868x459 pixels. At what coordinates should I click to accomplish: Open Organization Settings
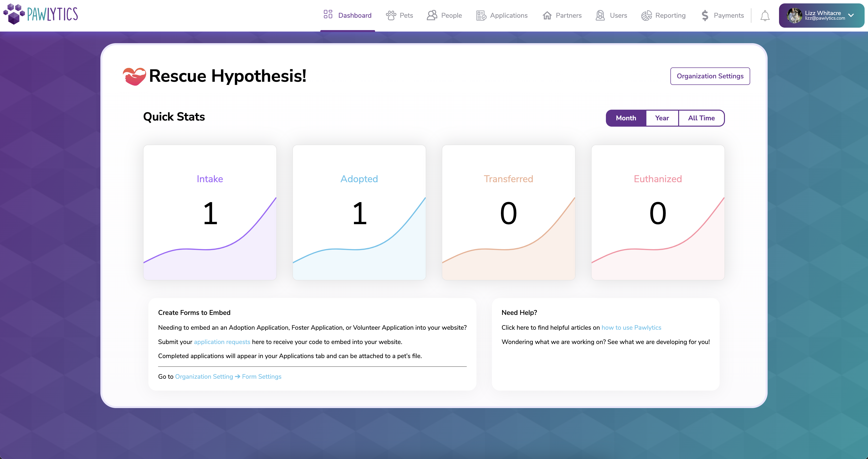[710, 76]
